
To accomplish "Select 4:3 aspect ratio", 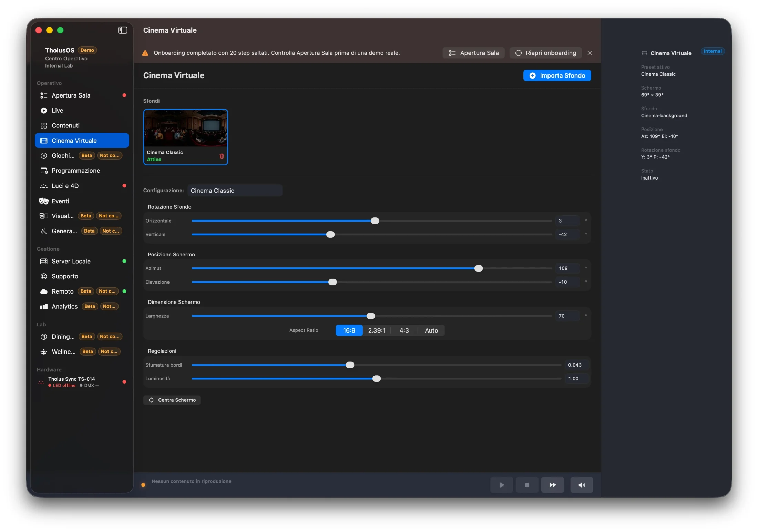I will [x=404, y=330].
